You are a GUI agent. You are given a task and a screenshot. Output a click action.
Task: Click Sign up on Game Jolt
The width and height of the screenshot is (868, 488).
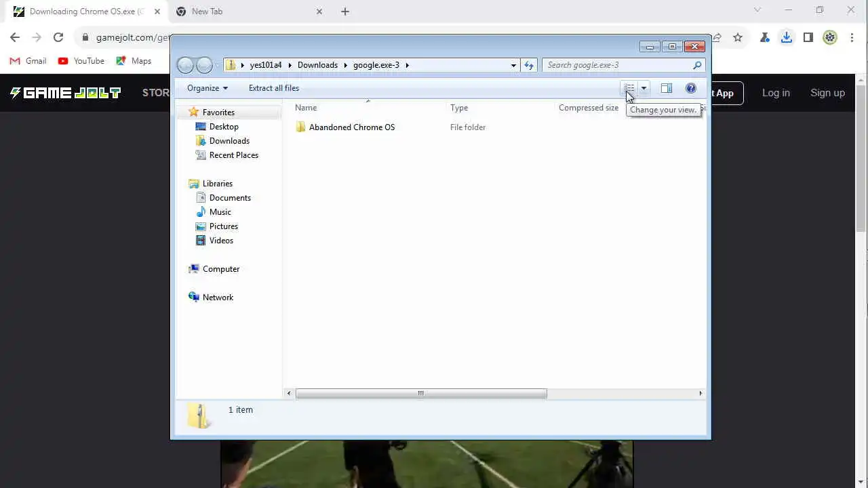click(x=827, y=93)
